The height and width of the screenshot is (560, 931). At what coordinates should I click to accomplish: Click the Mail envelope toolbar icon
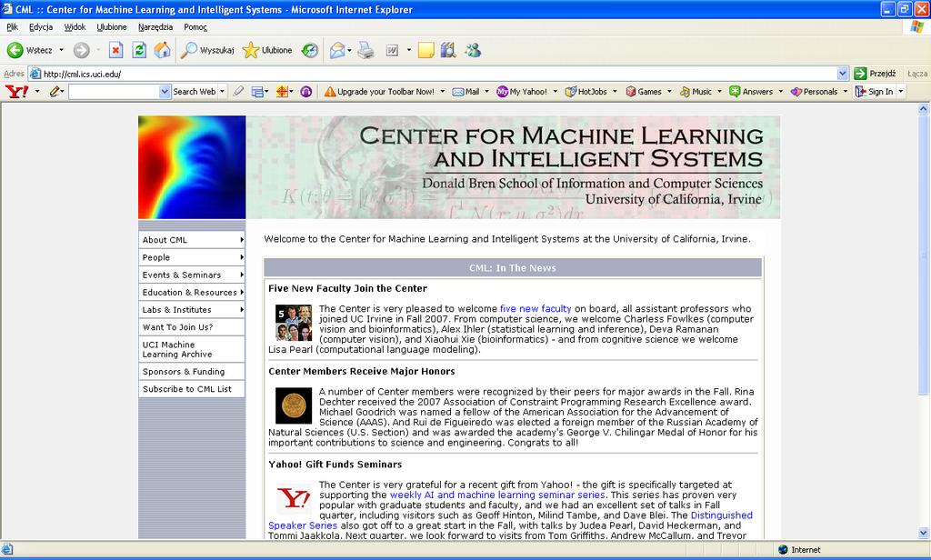click(337, 51)
